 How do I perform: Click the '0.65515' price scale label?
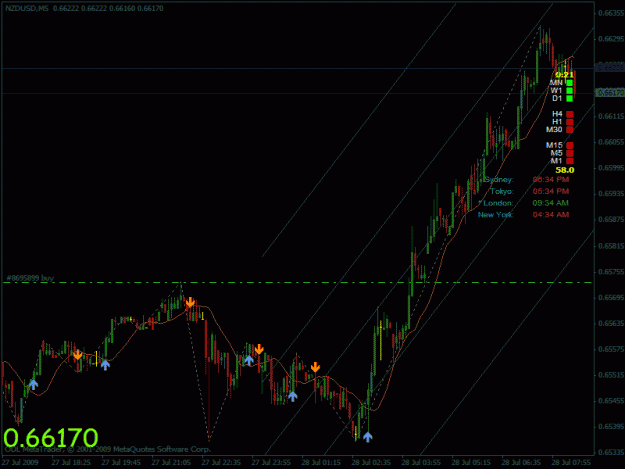click(x=611, y=375)
